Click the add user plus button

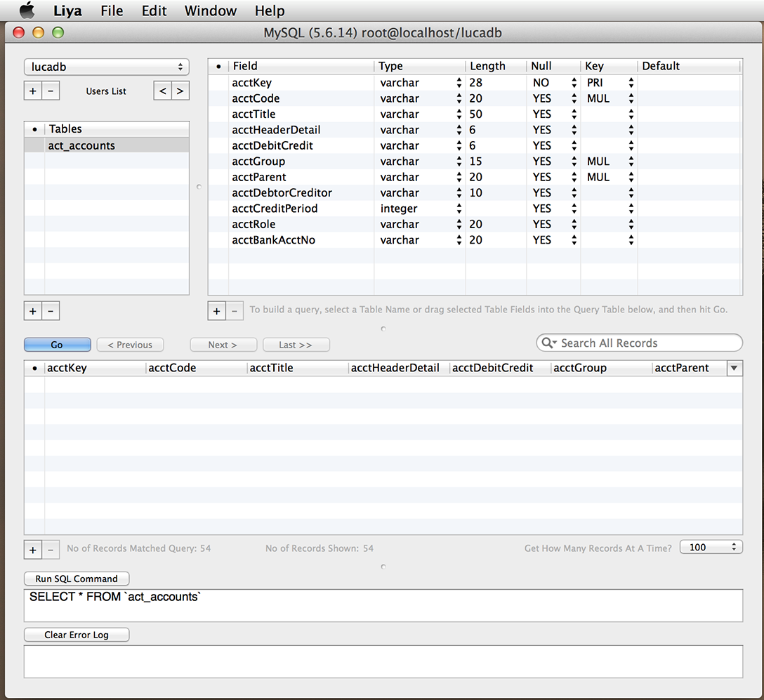tap(33, 91)
